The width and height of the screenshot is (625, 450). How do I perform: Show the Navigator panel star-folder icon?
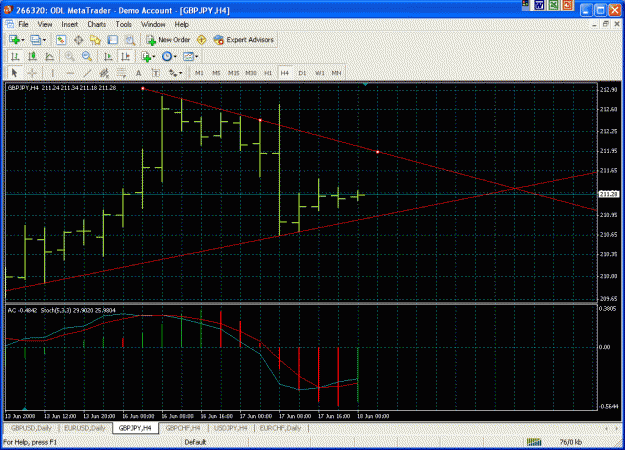pos(95,40)
